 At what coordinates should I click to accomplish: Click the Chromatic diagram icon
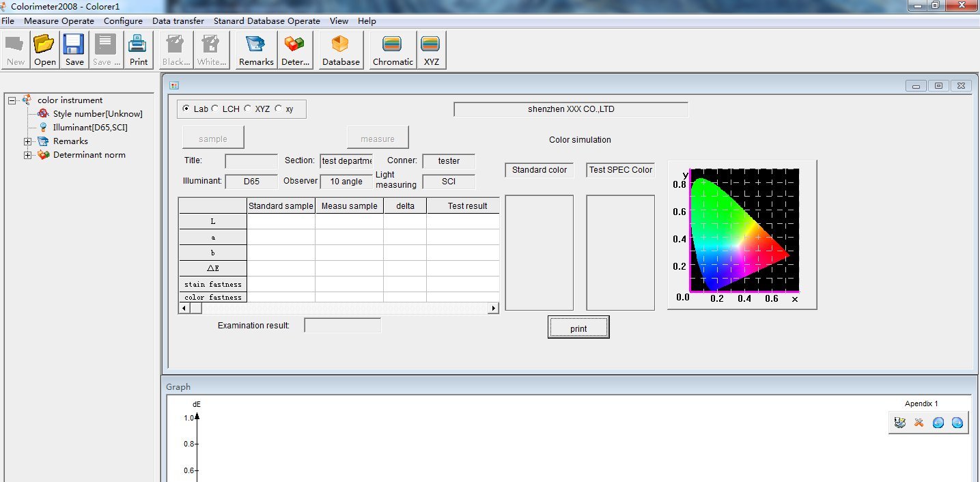(x=391, y=48)
